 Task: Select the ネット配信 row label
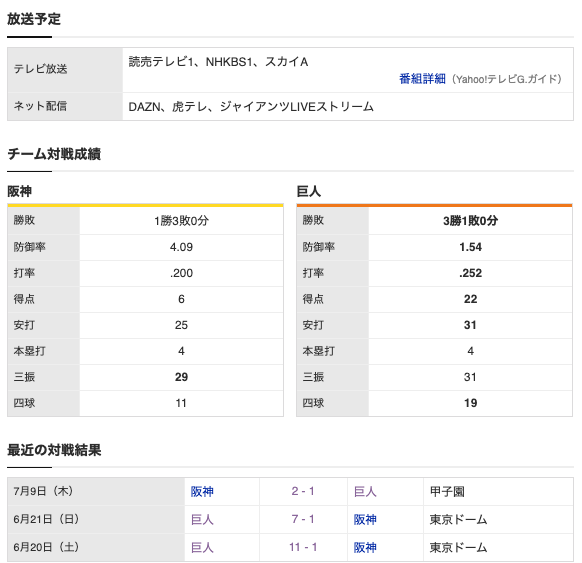tap(40, 106)
